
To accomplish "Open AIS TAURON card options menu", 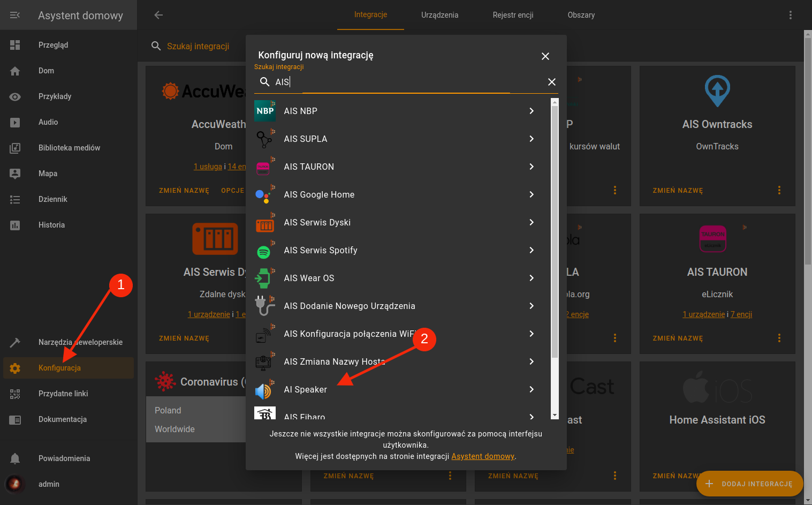I will [x=779, y=338].
